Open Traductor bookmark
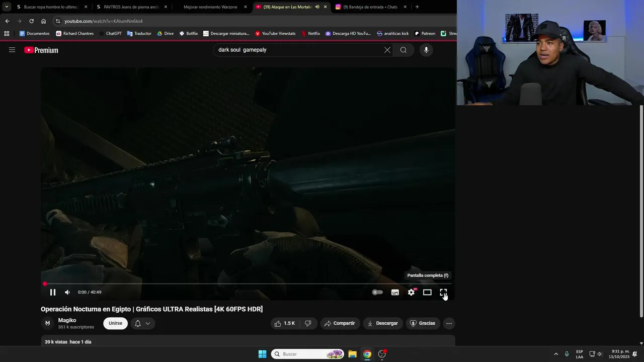 (139, 34)
